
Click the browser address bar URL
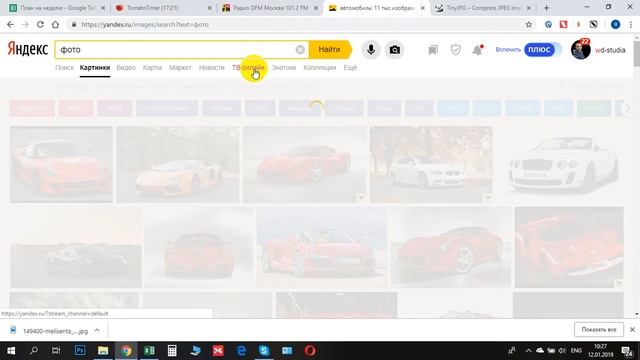[145, 24]
